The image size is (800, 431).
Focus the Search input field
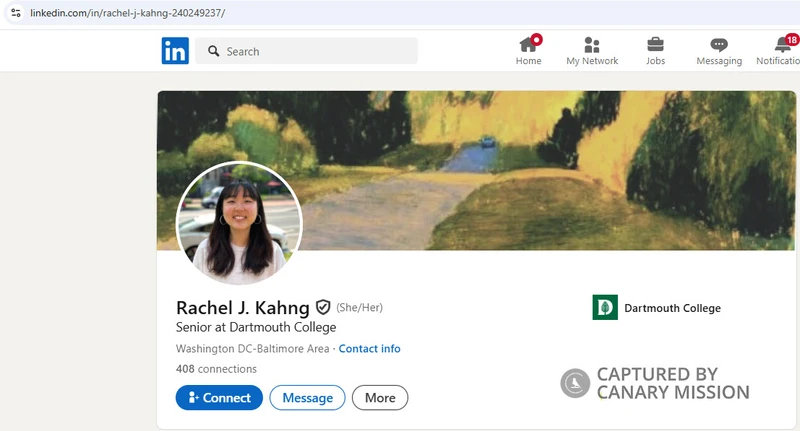[306, 51]
